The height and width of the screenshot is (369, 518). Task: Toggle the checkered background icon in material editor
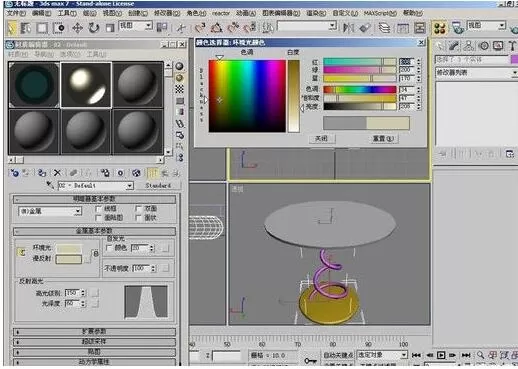click(x=179, y=89)
